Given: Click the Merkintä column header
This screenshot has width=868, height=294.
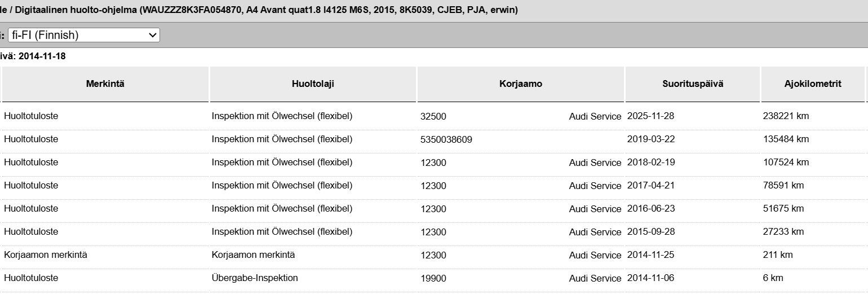Looking at the screenshot, I should click(x=105, y=84).
